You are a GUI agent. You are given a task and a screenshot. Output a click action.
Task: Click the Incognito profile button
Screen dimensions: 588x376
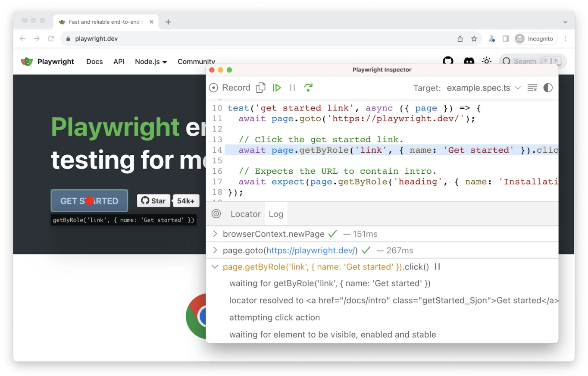tap(535, 39)
